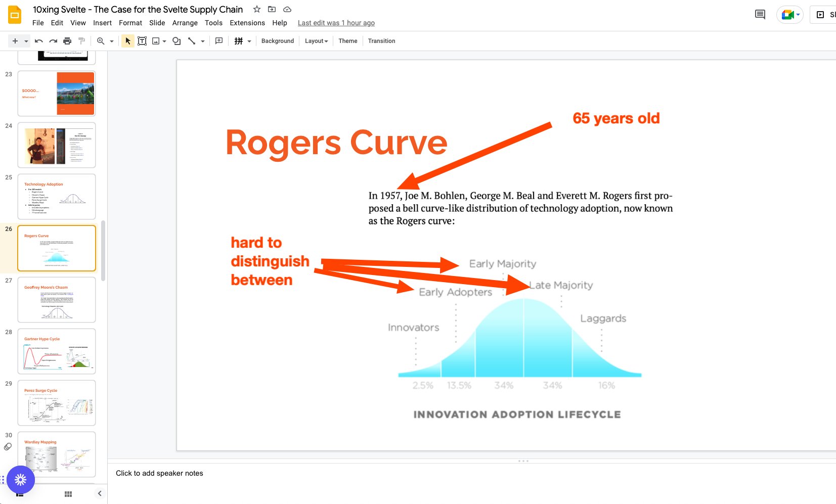Open version history via last edit link
This screenshot has width=836, height=504.
click(336, 23)
